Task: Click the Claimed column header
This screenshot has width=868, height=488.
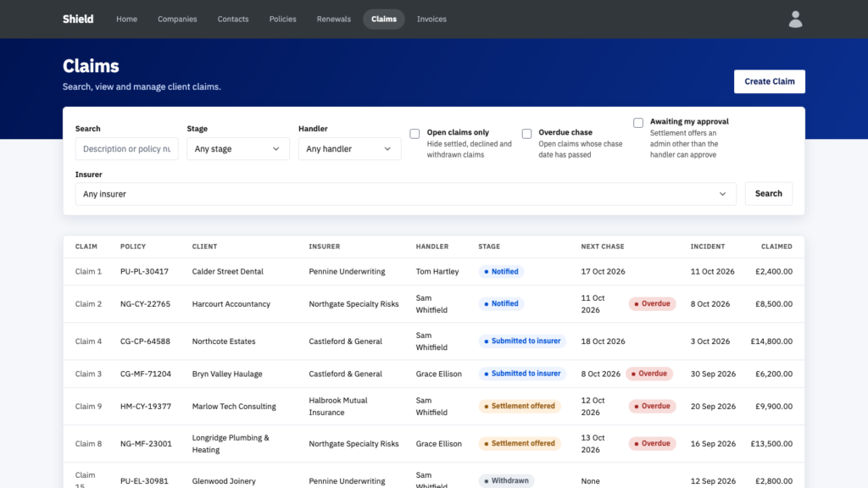Action: coord(776,247)
